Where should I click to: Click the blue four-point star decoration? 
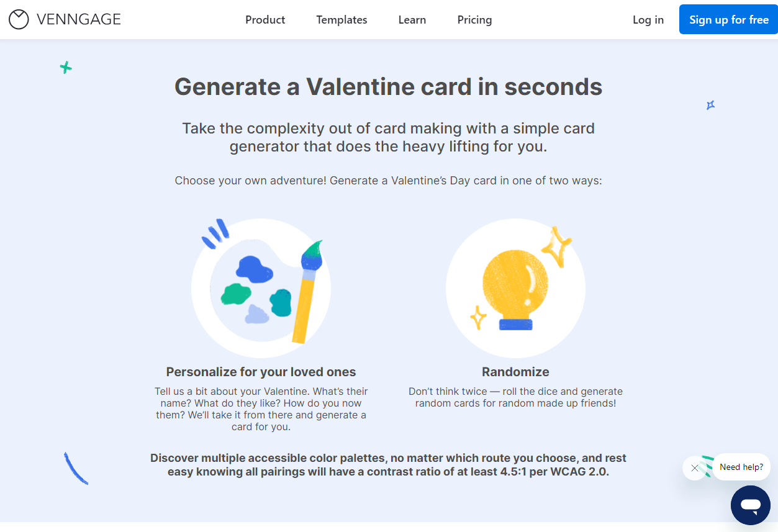(x=711, y=105)
